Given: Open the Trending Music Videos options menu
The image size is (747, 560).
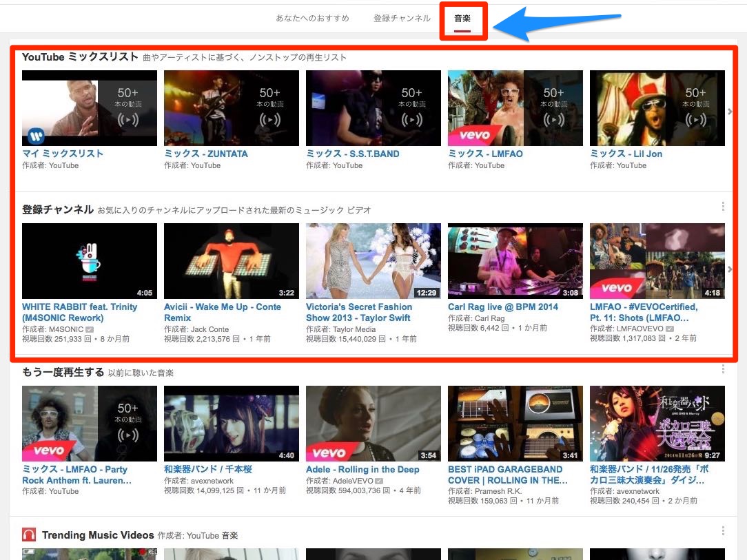Looking at the screenshot, I should 723,531.
